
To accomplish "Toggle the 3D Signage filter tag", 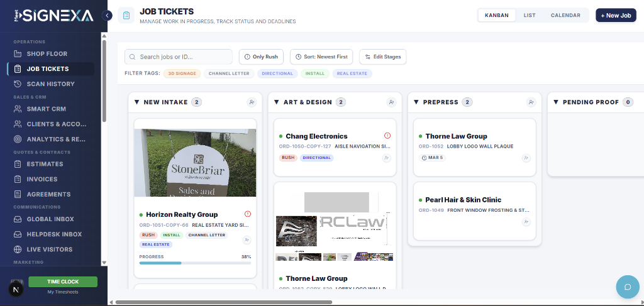I will click(182, 74).
